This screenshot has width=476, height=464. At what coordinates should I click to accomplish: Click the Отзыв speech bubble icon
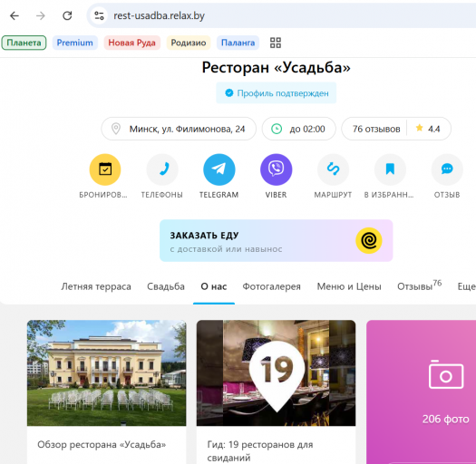pyautogui.click(x=447, y=169)
